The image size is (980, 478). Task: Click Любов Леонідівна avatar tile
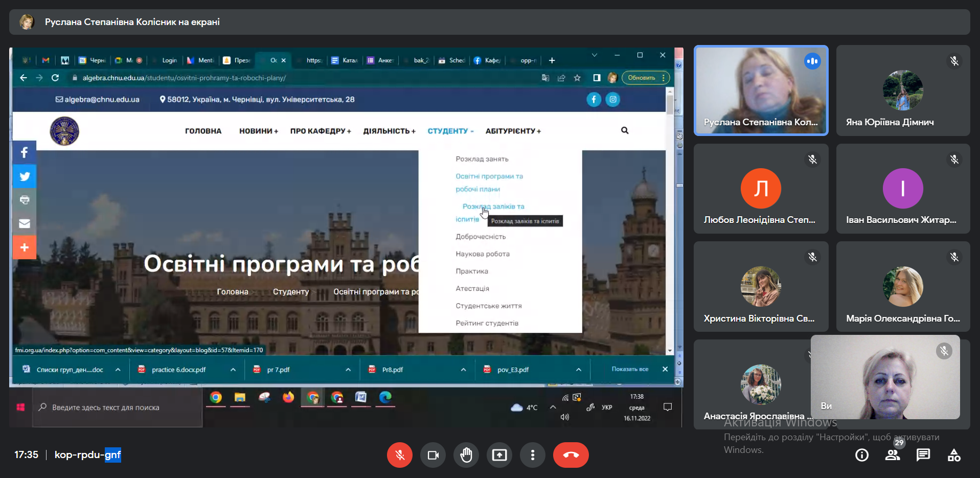tap(761, 189)
